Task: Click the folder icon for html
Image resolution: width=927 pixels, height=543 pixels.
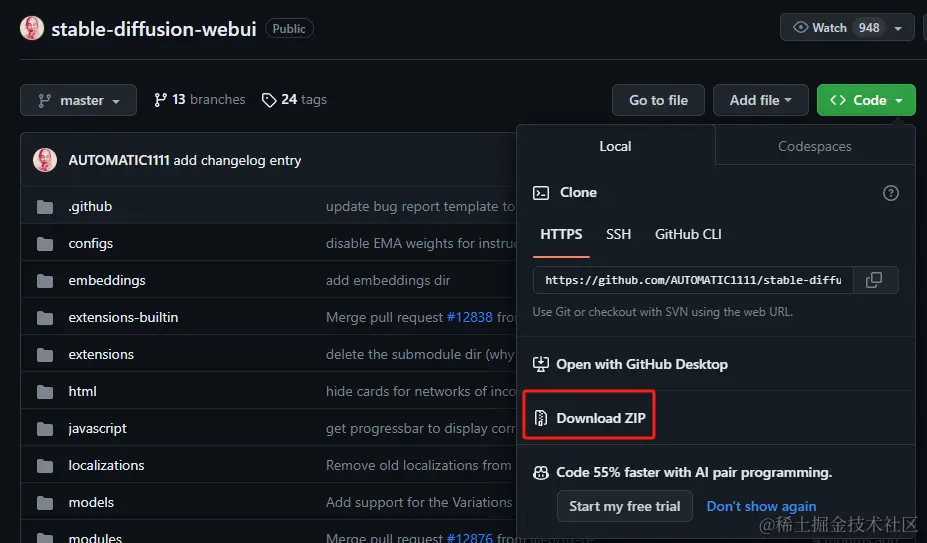Action: click(45, 392)
